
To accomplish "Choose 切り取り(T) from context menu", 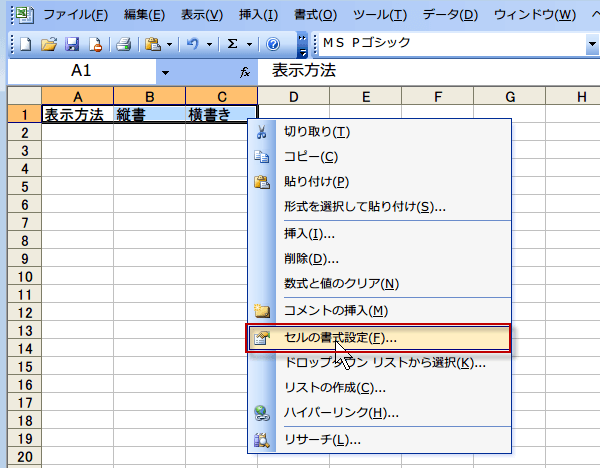I will click(380, 132).
